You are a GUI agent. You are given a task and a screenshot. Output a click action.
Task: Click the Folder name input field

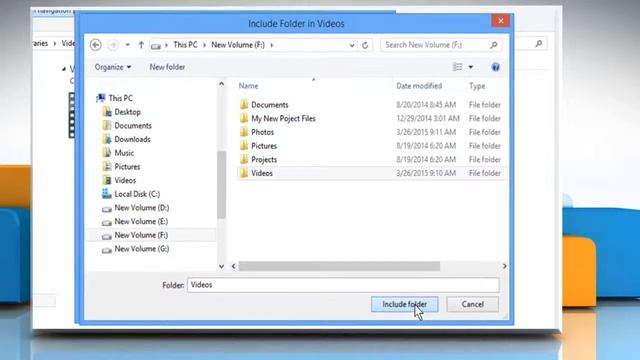[x=343, y=285]
